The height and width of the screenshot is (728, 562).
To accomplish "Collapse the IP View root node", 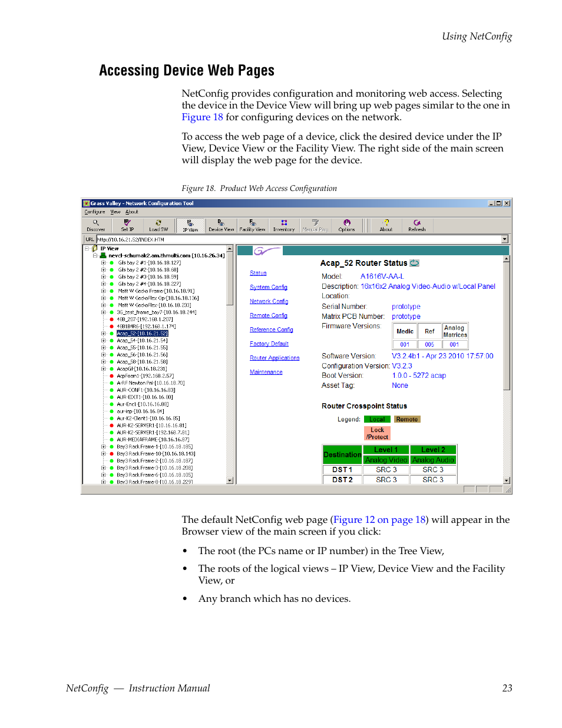I will 87,249.
